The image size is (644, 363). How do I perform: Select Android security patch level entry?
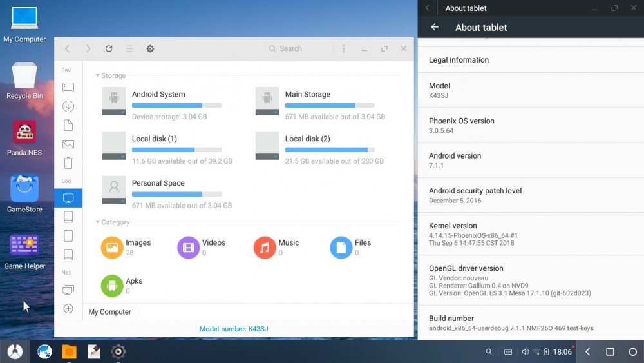click(x=531, y=195)
